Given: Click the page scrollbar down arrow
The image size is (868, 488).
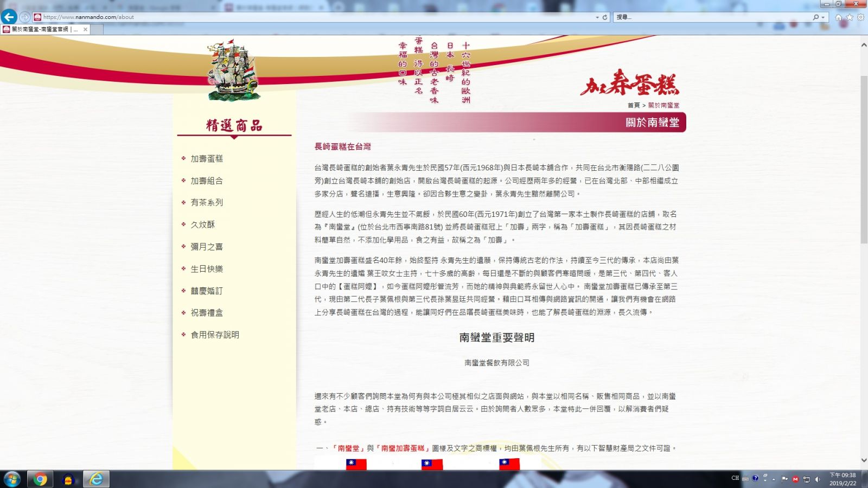Looking at the screenshot, I should 864,460.
